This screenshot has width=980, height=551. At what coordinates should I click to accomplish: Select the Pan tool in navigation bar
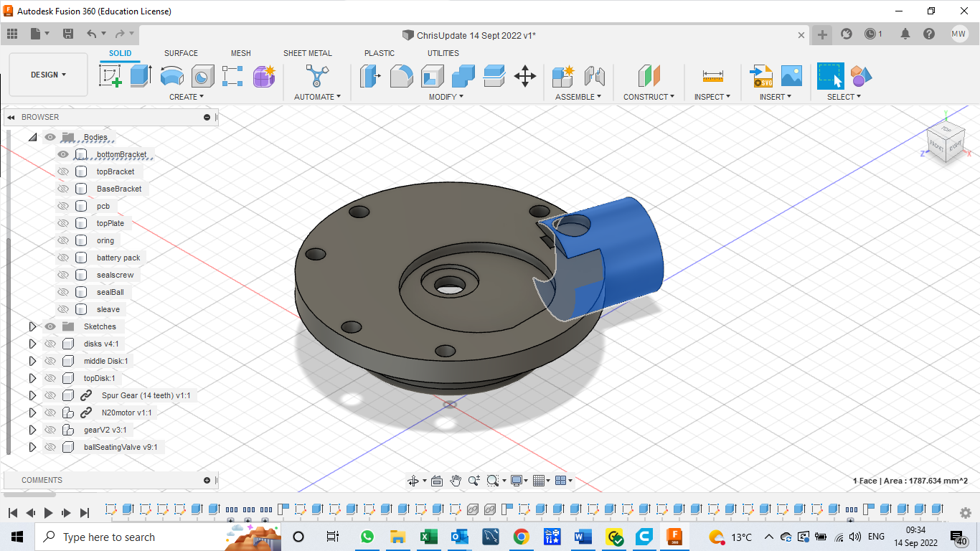(454, 480)
